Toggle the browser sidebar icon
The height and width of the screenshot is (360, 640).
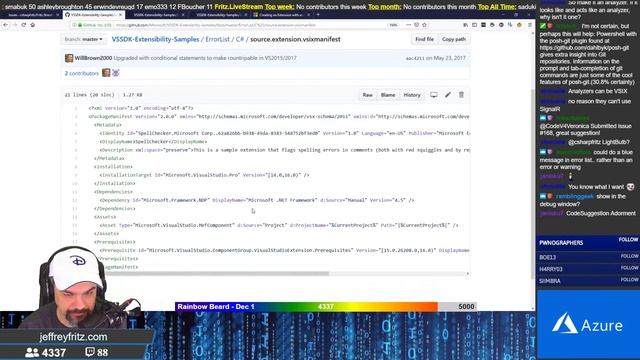tap(474, 25)
